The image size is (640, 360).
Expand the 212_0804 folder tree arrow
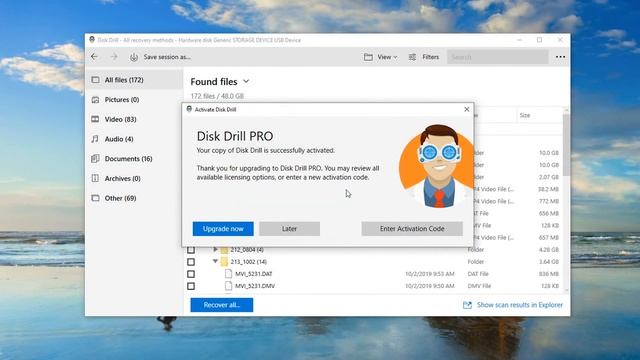coord(216,249)
